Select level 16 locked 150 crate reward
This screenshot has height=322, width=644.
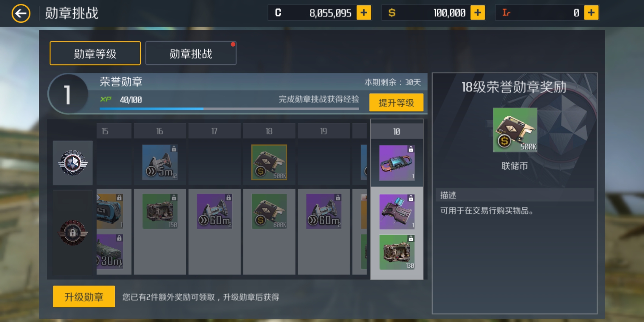tap(160, 211)
